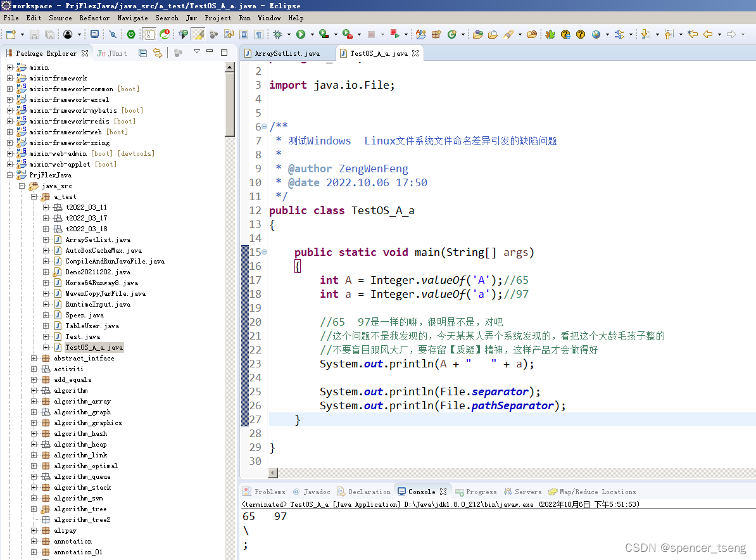Image resolution: width=756 pixels, height=560 pixels.
Task: Open the Source menu
Action: (x=60, y=18)
